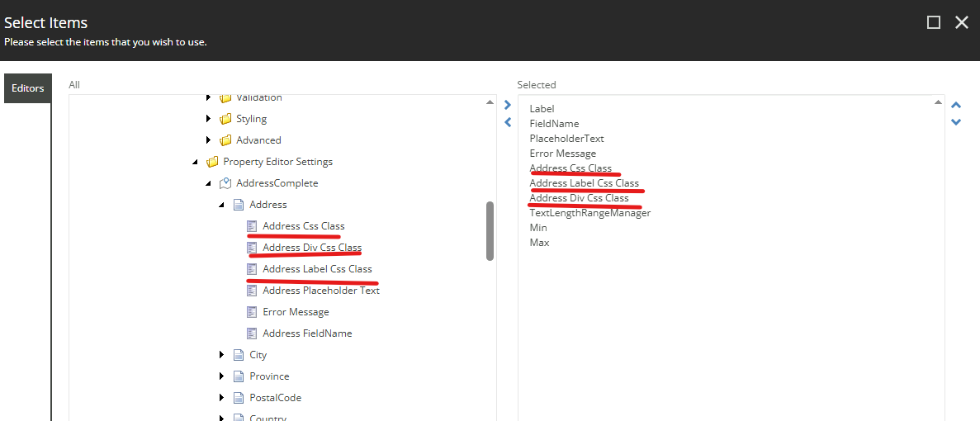The image size is (980, 421).
Task: Select Province tree item
Action: click(269, 376)
